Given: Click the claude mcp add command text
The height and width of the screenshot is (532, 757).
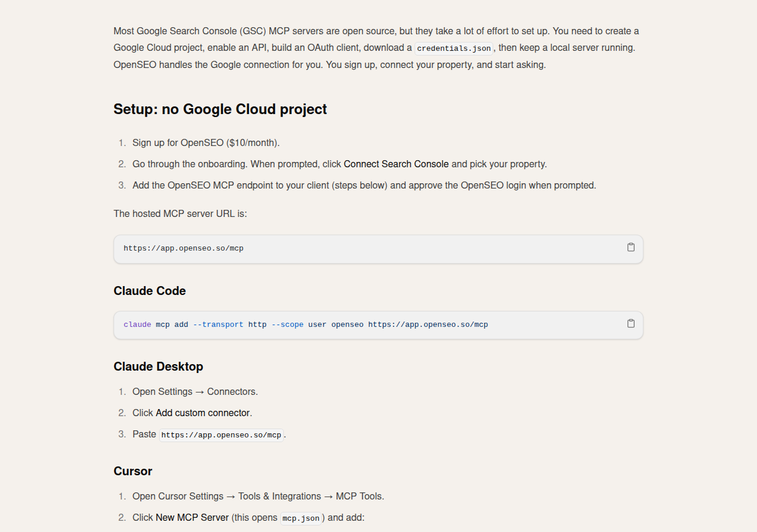Looking at the screenshot, I should pyautogui.click(x=306, y=325).
